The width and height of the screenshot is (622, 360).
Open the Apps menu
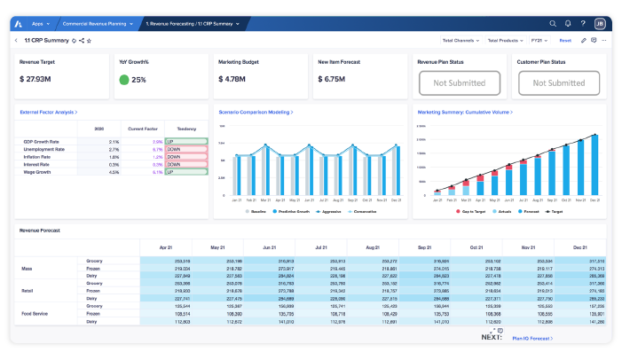click(41, 24)
